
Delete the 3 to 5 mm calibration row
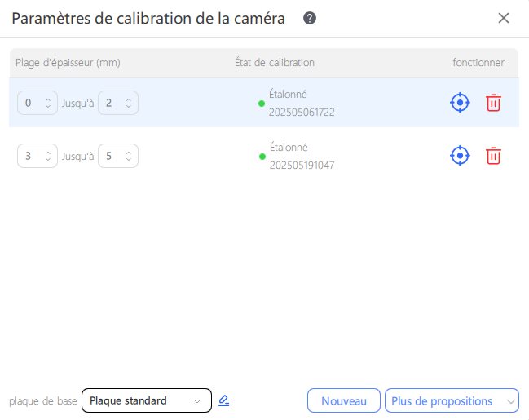[493, 156]
